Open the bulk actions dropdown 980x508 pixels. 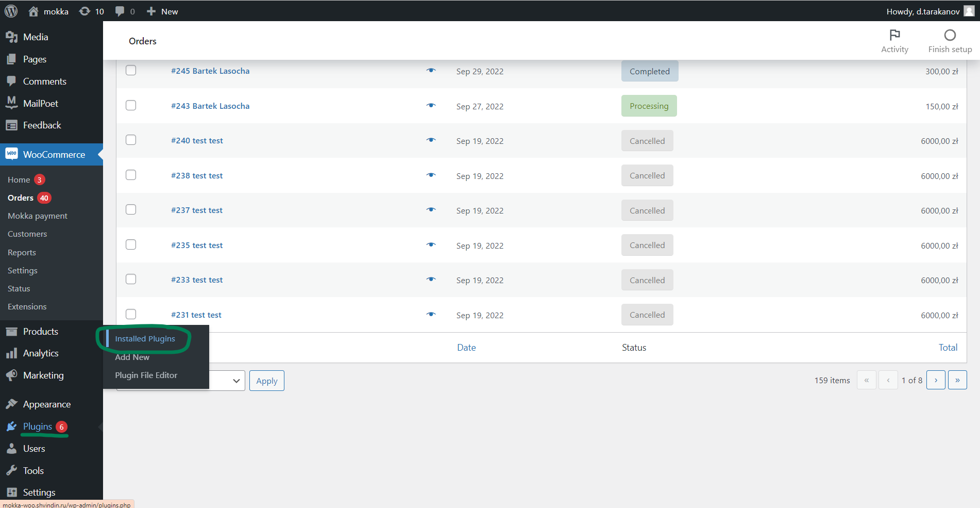pos(227,381)
